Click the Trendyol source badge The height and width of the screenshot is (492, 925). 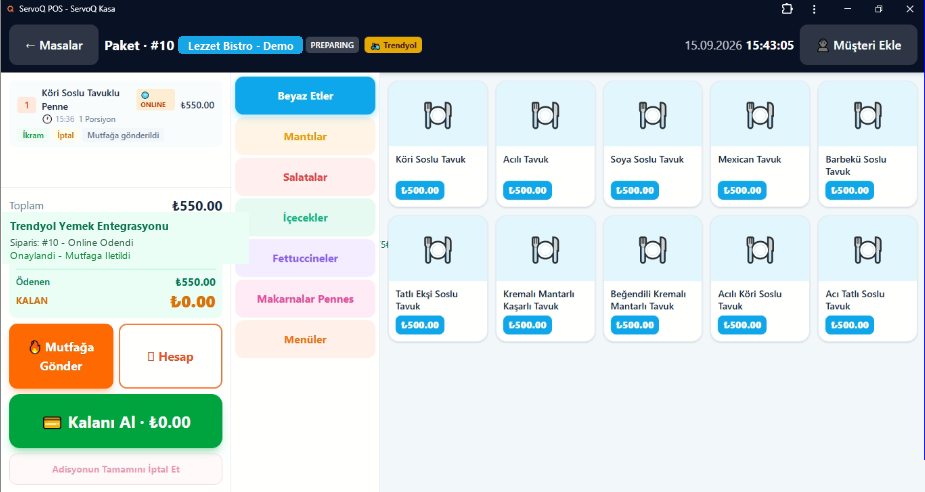click(393, 45)
